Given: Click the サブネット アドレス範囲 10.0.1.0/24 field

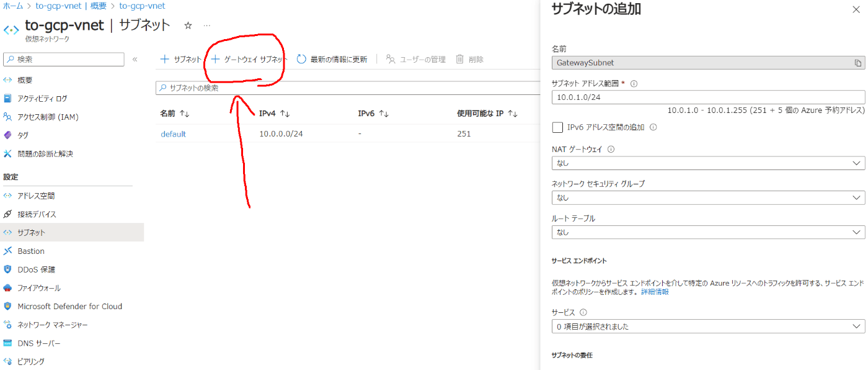Looking at the screenshot, I should (708, 97).
